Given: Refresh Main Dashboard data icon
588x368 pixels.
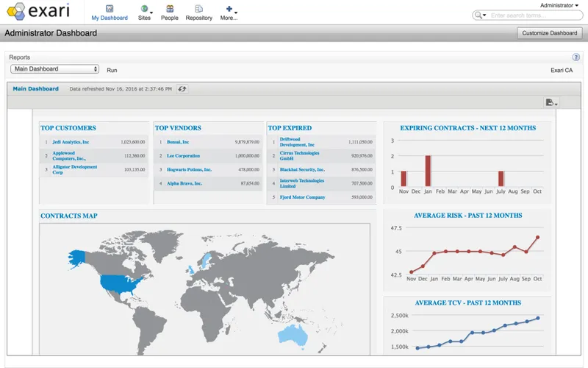Looking at the screenshot, I should point(182,89).
